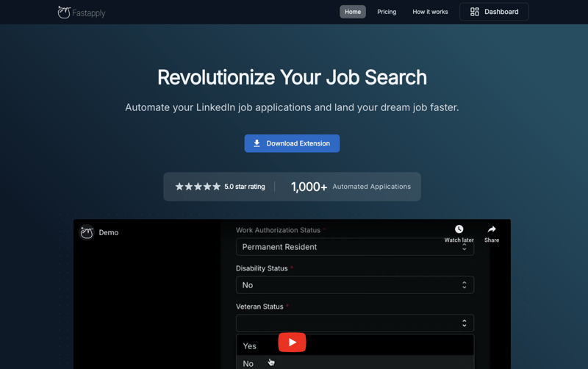
Task: Click the Watch later clock icon
Action: pyautogui.click(x=459, y=229)
